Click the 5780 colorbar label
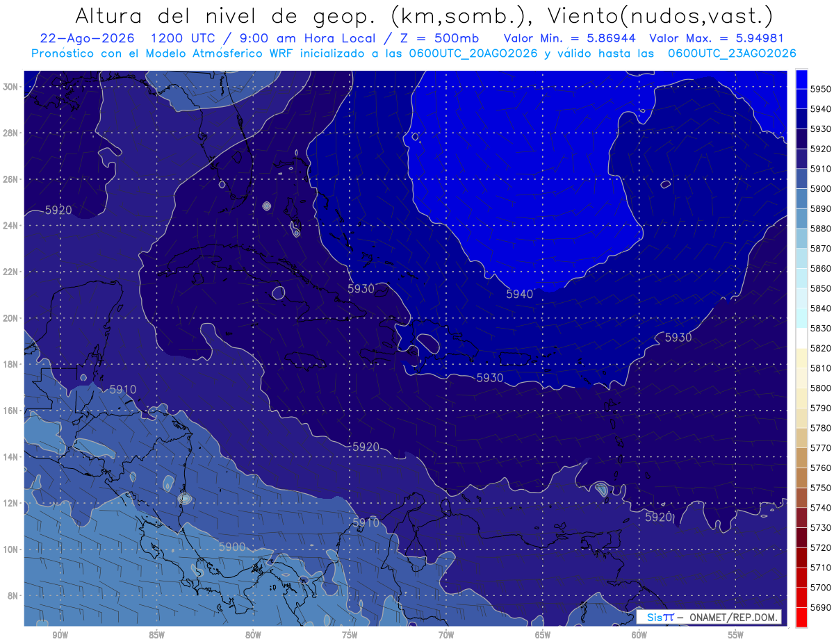The image size is (834, 644). 820,428
